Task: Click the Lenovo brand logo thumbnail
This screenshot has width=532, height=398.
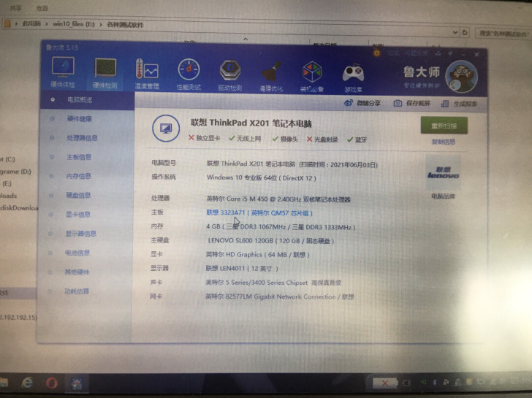Action: (x=443, y=173)
